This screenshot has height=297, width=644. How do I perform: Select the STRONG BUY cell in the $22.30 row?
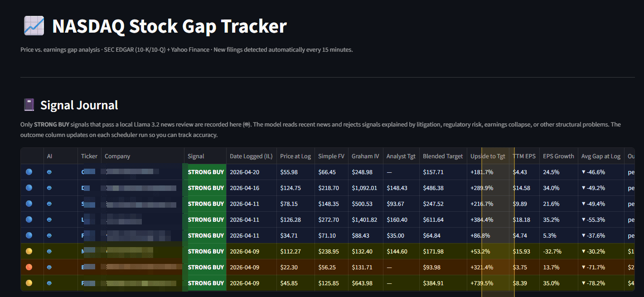point(205,267)
